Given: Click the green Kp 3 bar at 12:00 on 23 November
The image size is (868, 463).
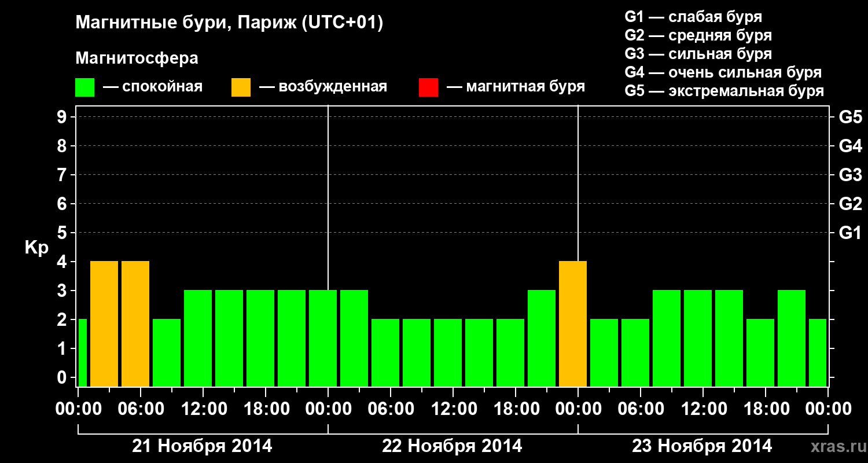Looking at the screenshot, I should (x=698, y=338).
